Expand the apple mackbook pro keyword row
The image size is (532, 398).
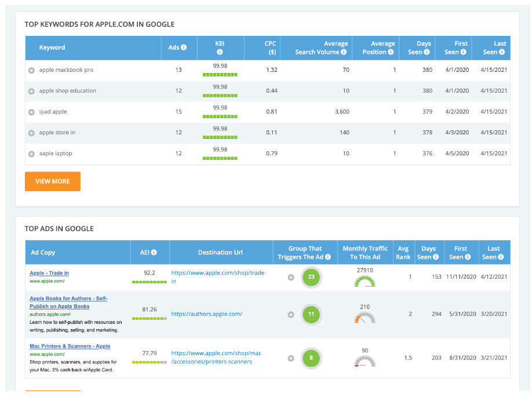pos(31,70)
